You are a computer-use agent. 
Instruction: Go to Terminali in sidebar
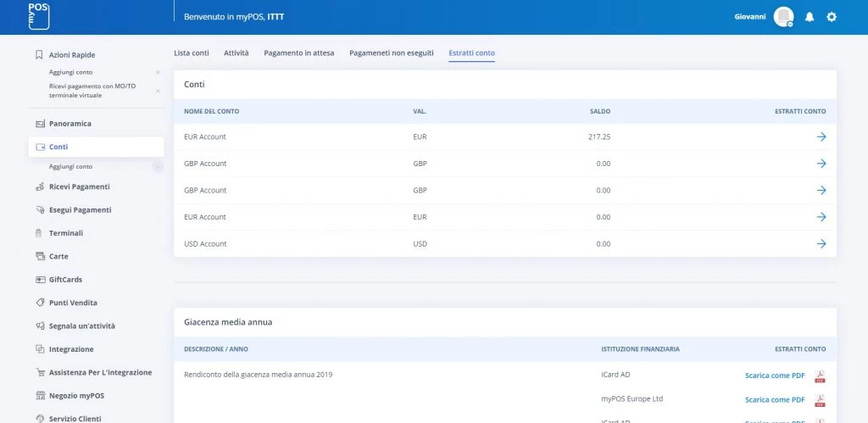click(66, 233)
